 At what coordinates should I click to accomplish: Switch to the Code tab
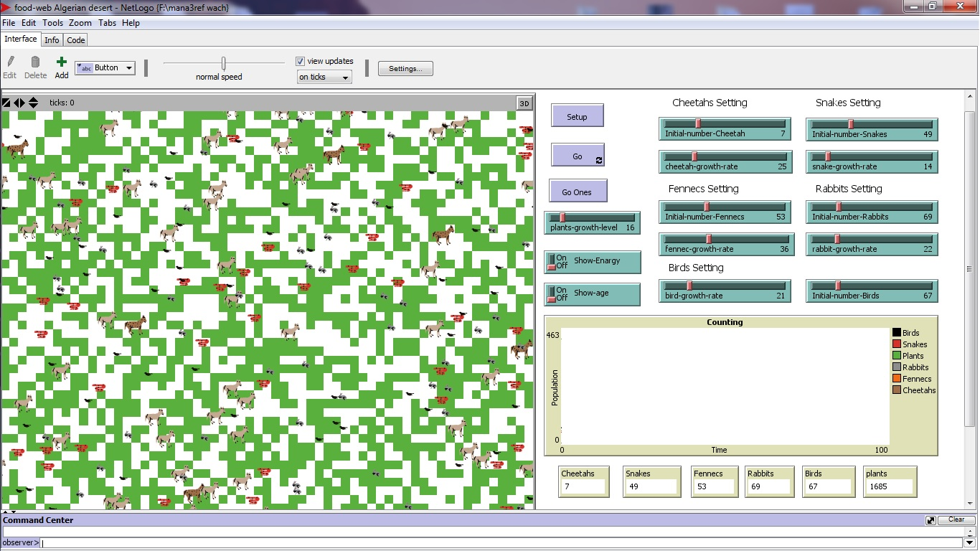tap(76, 40)
